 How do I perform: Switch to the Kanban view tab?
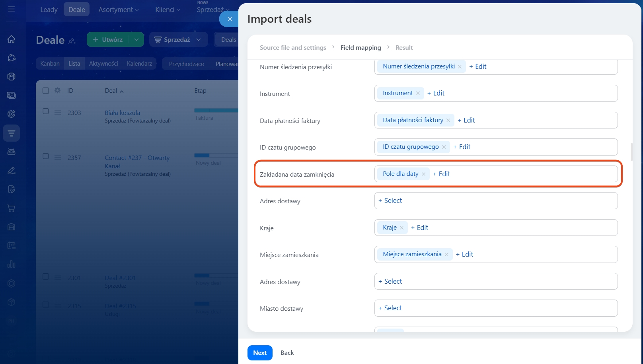pyautogui.click(x=50, y=64)
